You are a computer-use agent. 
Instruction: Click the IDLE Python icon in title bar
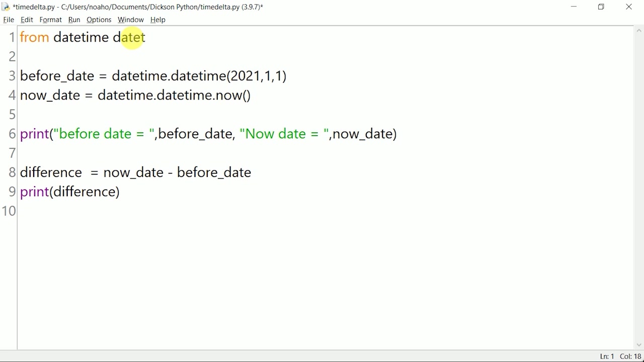tap(6, 7)
